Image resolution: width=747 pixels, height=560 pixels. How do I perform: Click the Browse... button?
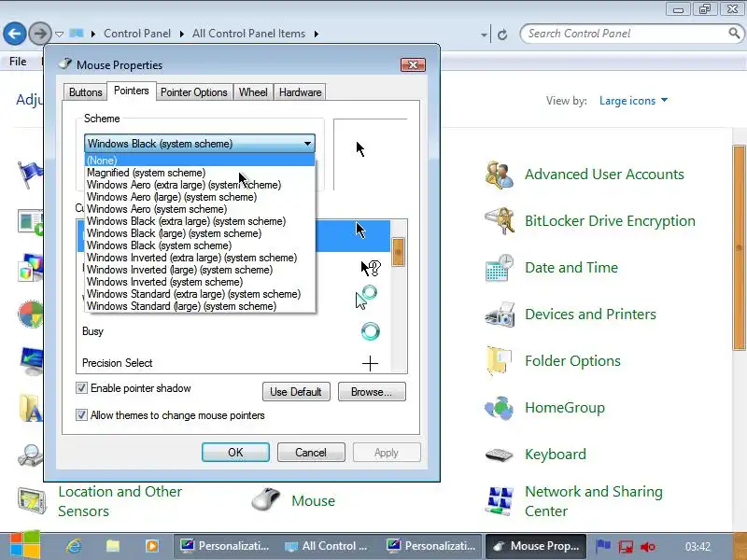point(372,391)
